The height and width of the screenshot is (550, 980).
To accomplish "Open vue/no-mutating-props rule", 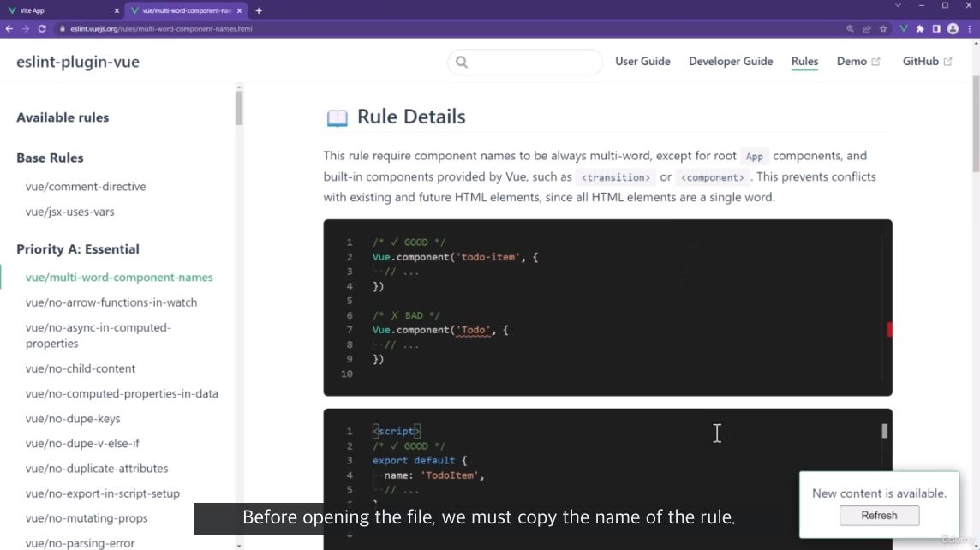I will pyautogui.click(x=87, y=518).
